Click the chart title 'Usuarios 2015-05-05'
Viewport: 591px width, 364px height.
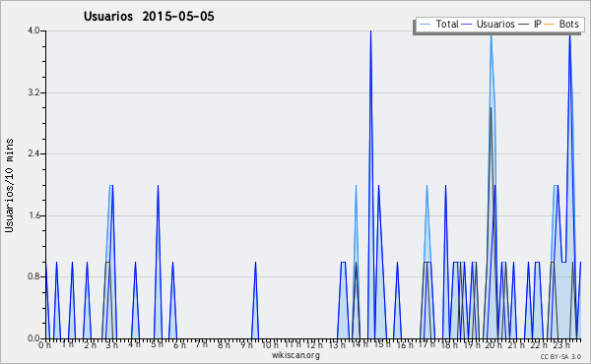pyautogui.click(x=149, y=17)
